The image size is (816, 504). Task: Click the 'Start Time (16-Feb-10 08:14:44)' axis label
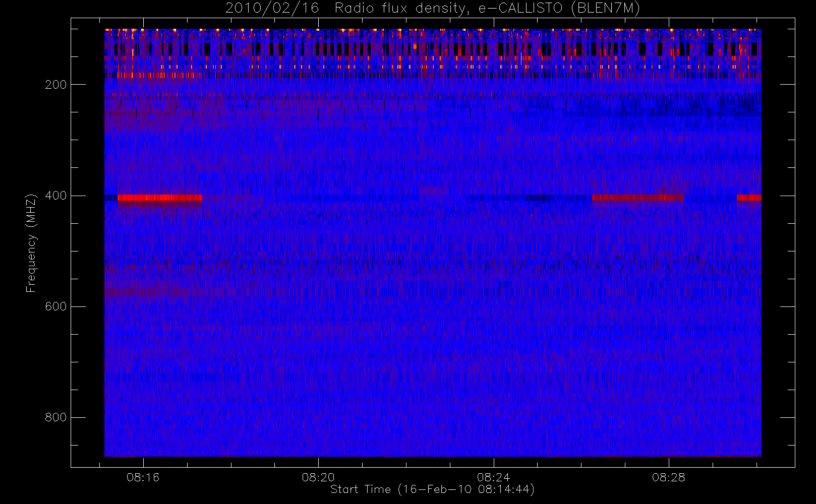coord(432,489)
